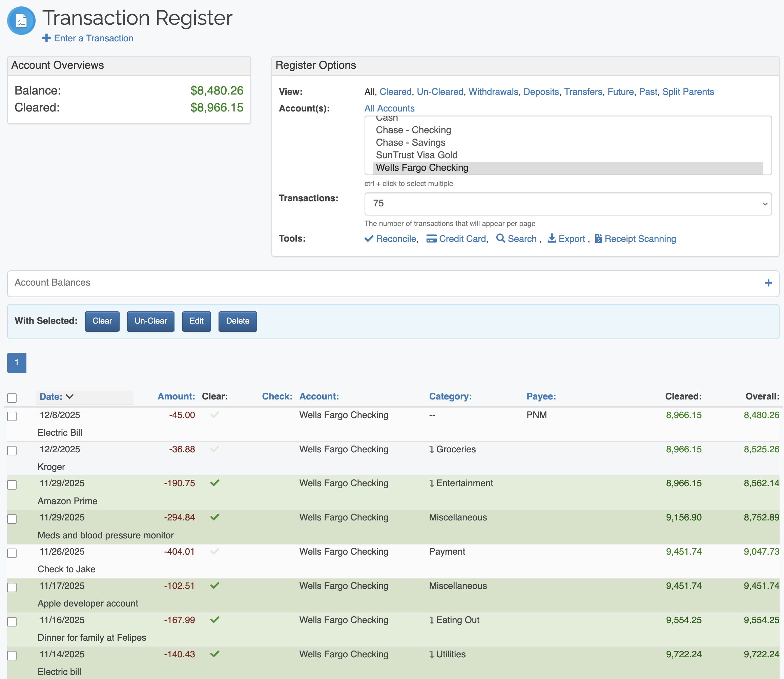Sort by the Date column header
This screenshot has width=784, height=679.
pos(51,397)
